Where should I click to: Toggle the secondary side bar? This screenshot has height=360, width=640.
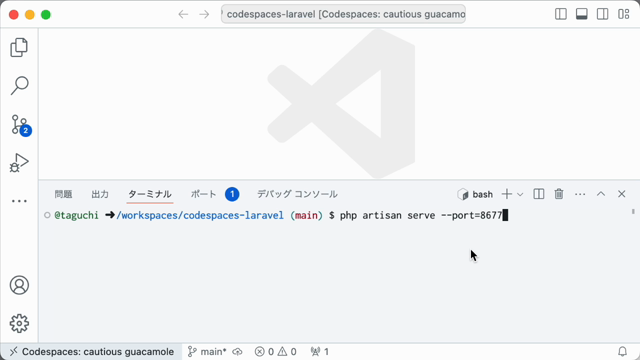(602, 14)
